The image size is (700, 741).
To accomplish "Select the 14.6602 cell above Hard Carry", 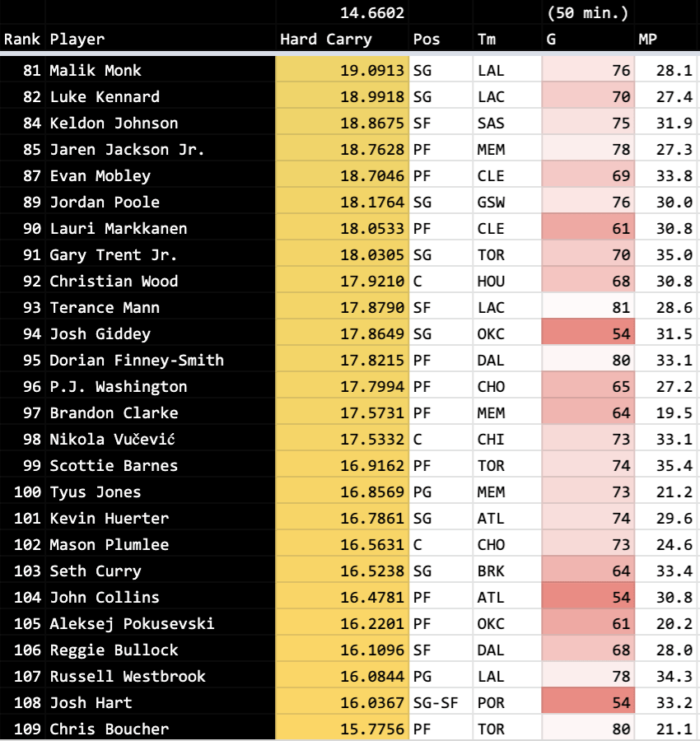I will tap(372, 12).
